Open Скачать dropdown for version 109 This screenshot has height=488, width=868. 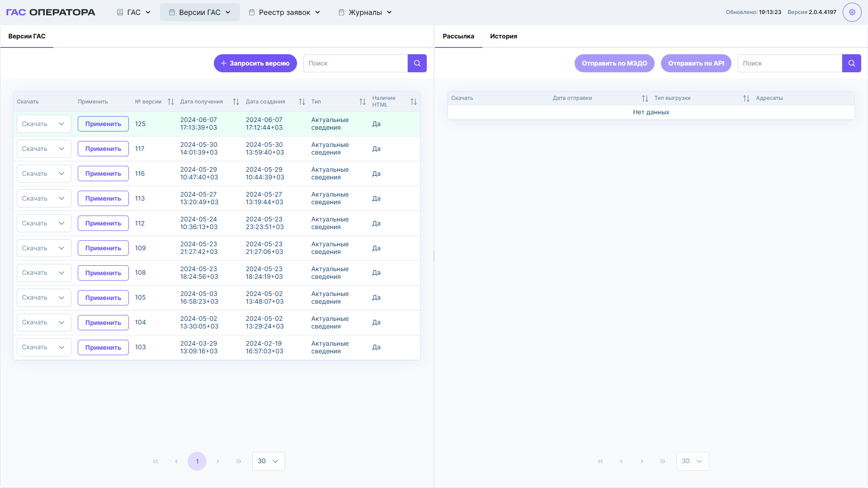click(x=44, y=248)
